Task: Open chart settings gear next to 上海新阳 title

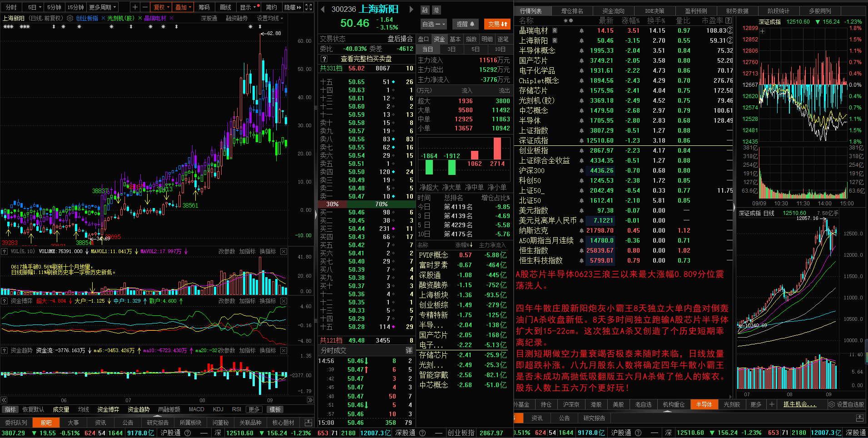Action: (x=70, y=18)
